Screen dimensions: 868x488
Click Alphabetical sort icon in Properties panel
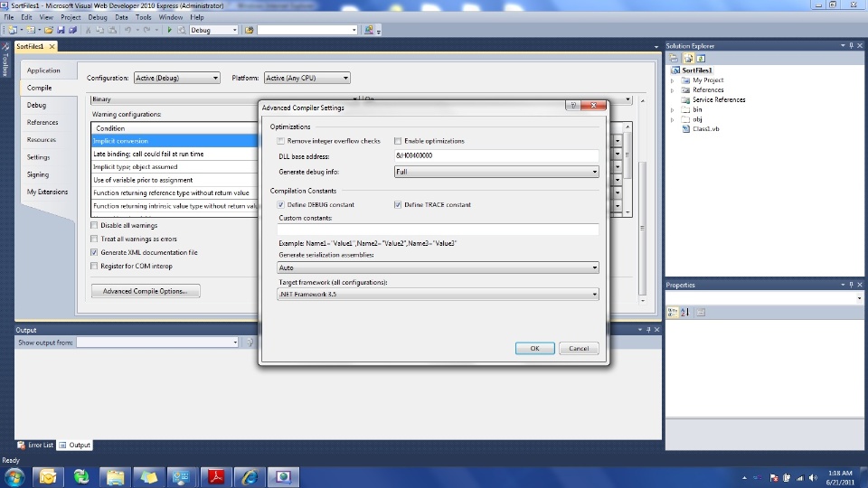(x=684, y=313)
